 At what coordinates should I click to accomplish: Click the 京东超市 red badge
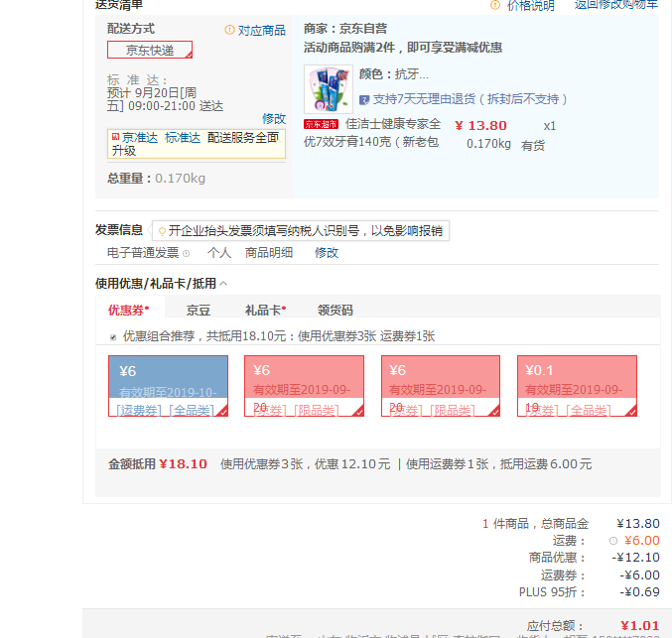321,124
